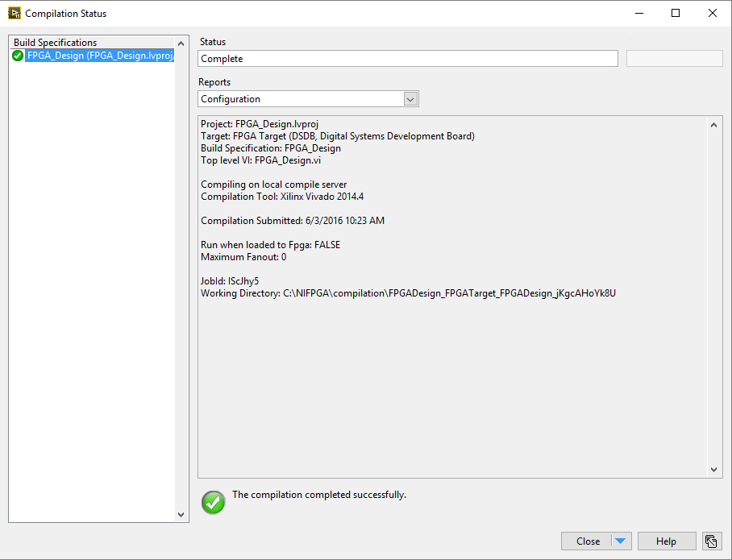Click up arrow of report text scrollbar
This screenshot has width=732, height=560.
tap(713, 125)
